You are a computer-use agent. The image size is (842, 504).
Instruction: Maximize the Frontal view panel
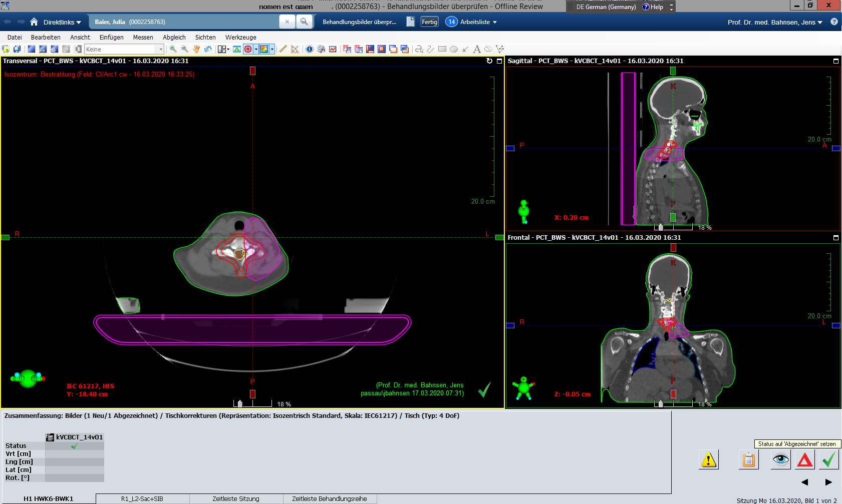click(835, 238)
